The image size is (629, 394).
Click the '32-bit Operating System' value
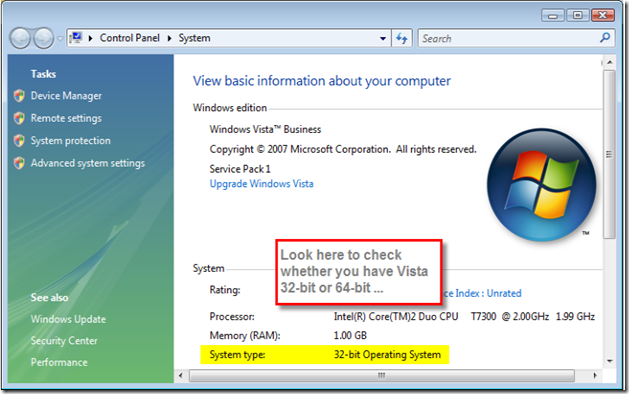click(x=387, y=355)
